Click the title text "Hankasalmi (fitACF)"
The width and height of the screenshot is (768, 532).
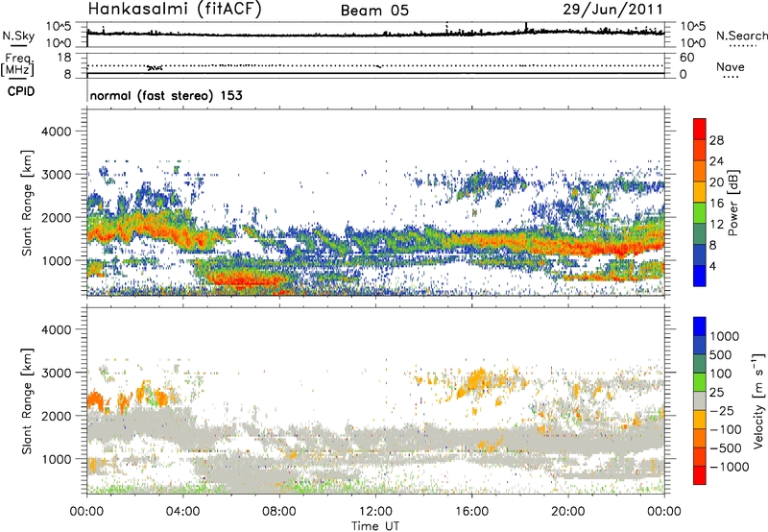tap(175, 9)
